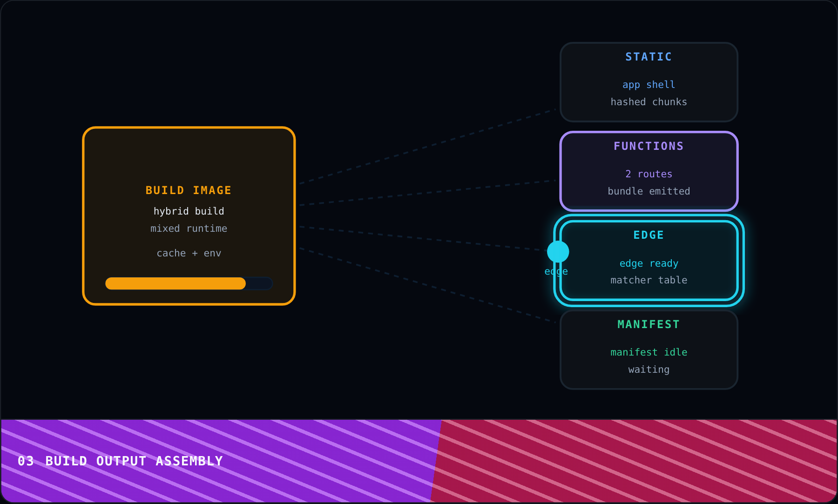Click the 'bundle emitted' text

649,191
